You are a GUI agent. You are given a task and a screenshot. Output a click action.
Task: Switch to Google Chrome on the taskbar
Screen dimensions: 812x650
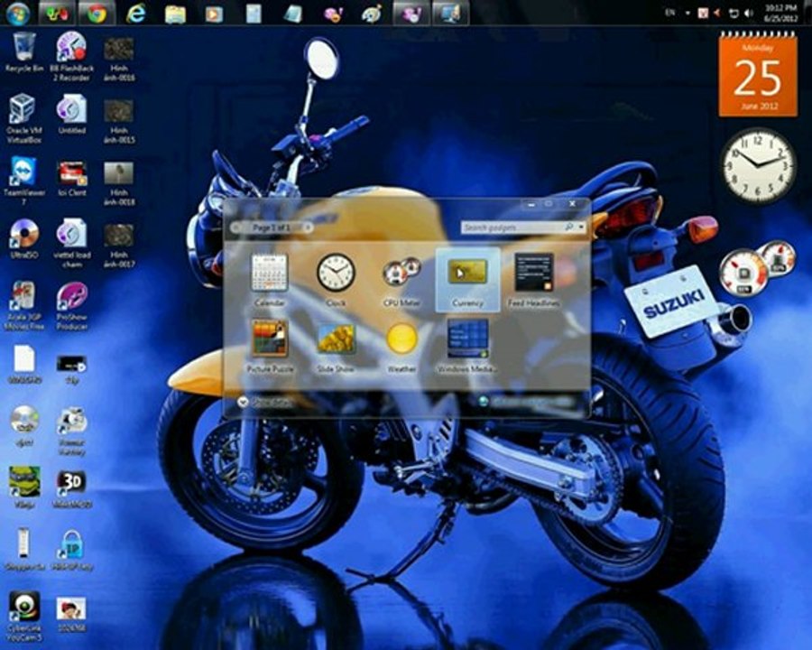(97, 13)
